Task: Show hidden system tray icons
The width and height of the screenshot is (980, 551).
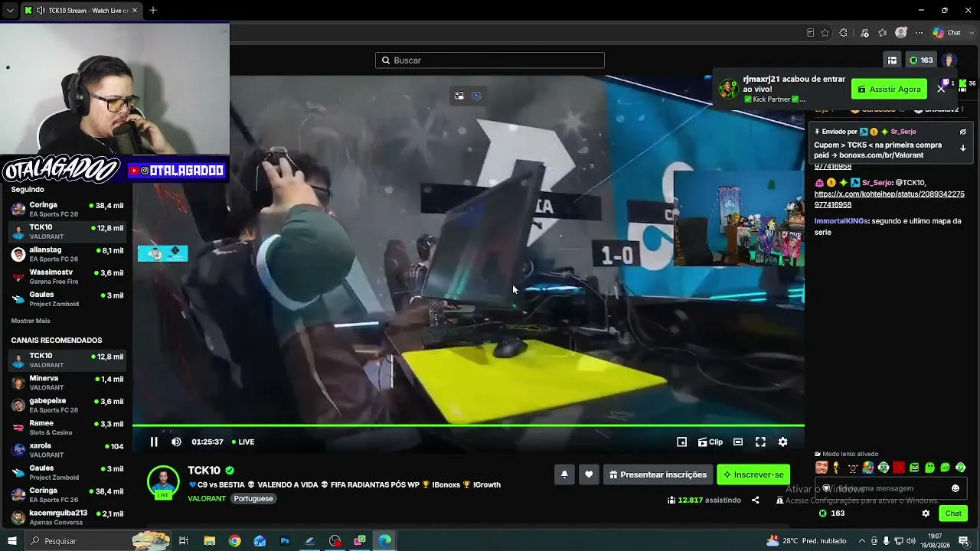Action: pyautogui.click(x=862, y=541)
